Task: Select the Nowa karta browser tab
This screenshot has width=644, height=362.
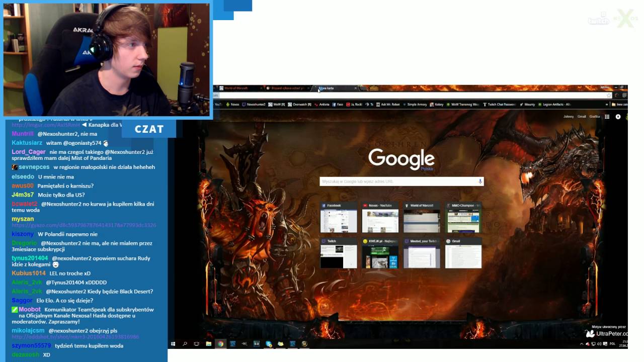Action: pos(335,88)
